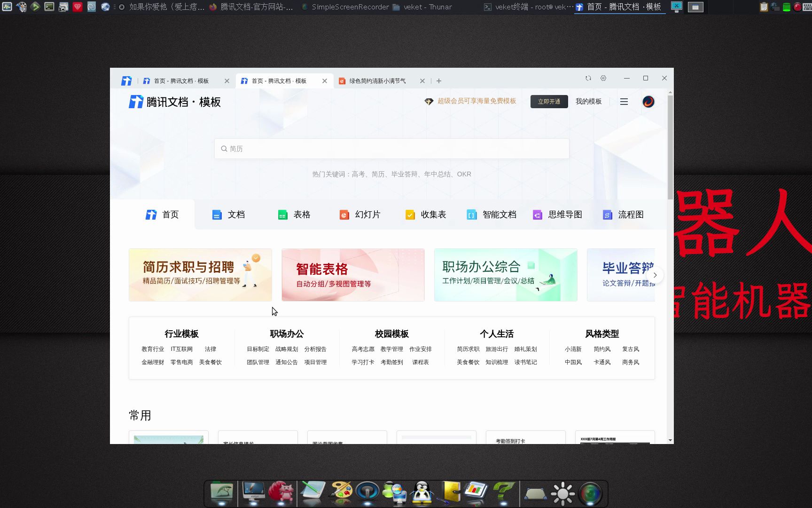Viewport: 812px width, 508px height.
Task: Close the first 首页 - 腾讯文档 tab
Action: pyautogui.click(x=227, y=81)
